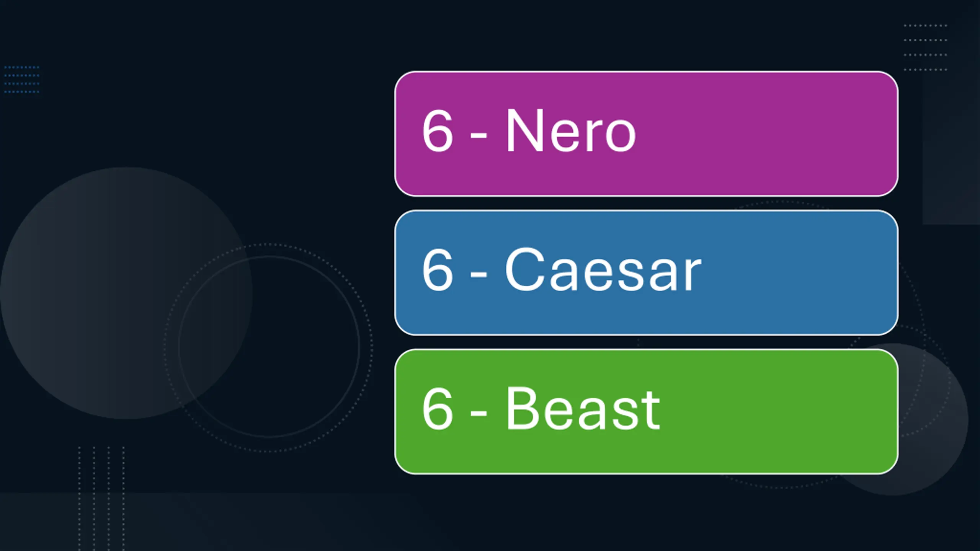
Task: Tap the empty right side of Beast box
Action: click(785, 411)
